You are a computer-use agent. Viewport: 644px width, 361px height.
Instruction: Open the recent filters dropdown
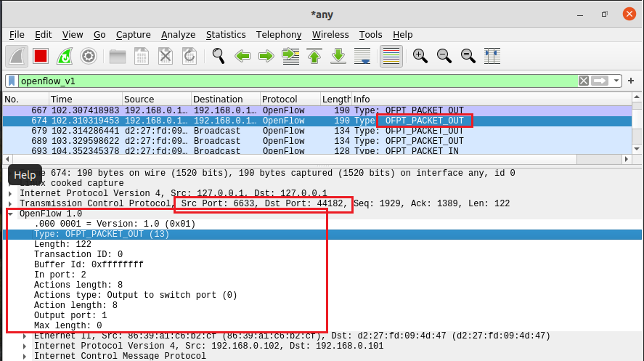(x=616, y=81)
